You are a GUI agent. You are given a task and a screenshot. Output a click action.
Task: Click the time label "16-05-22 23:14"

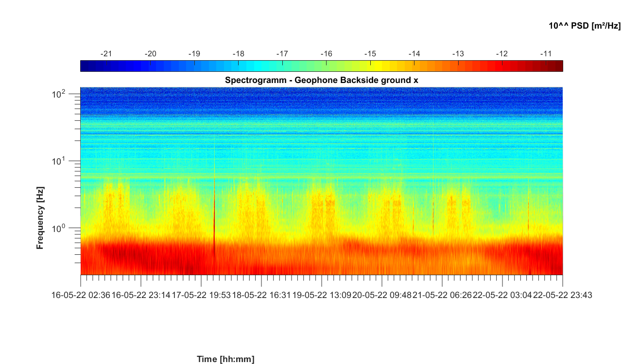coord(141,294)
